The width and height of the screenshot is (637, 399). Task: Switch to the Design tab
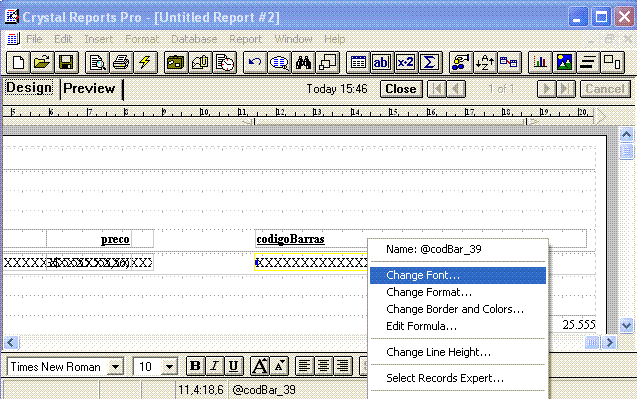(29, 88)
